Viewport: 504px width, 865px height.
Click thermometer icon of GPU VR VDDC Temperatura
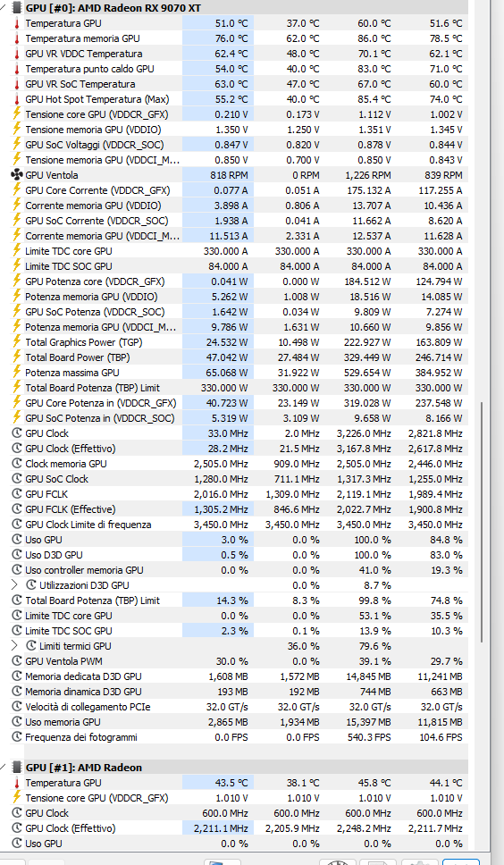coord(17,54)
